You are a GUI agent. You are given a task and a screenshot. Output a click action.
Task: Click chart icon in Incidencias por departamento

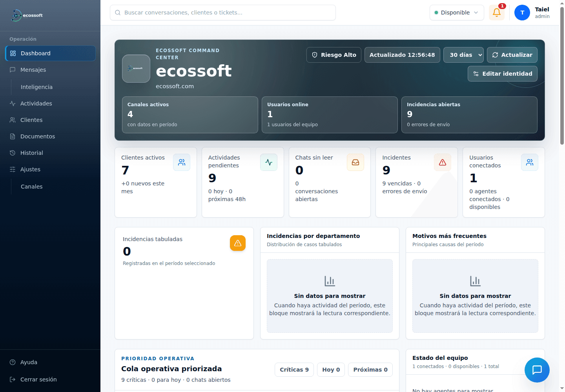point(330,281)
